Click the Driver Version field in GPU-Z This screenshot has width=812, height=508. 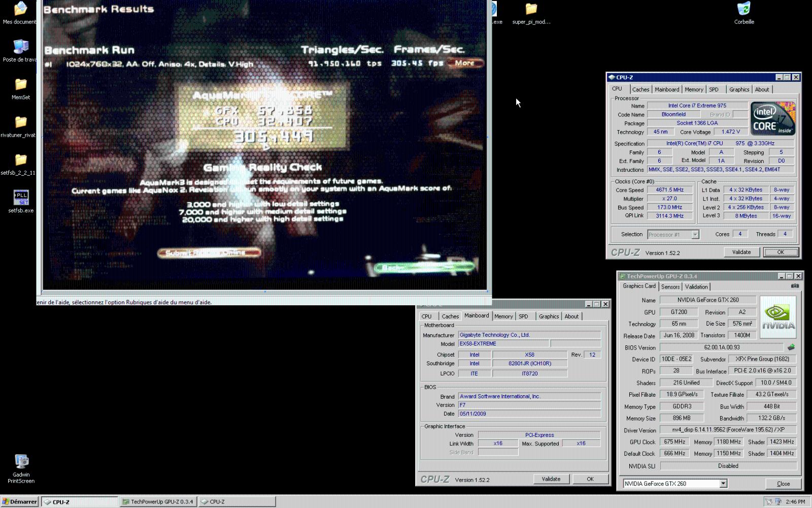[x=728, y=430]
